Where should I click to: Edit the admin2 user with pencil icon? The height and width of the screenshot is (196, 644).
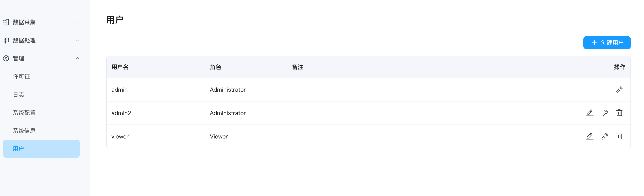coord(589,113)
